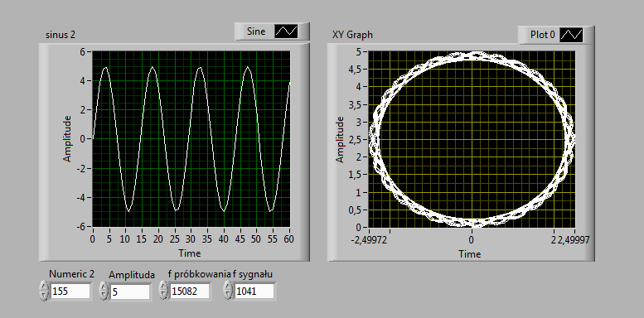The height and width of the screenshot is (318, 644).
Task: Click the Amplituda field showing 5
Action: click(x=130, y=292)
